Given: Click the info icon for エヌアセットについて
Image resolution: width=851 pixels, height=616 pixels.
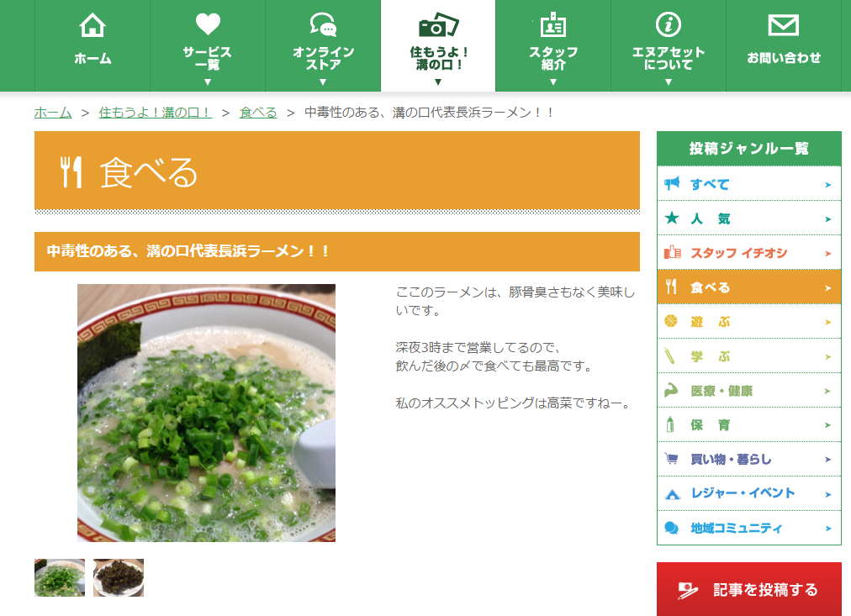Looking at the screenshot, I should 668,24.
